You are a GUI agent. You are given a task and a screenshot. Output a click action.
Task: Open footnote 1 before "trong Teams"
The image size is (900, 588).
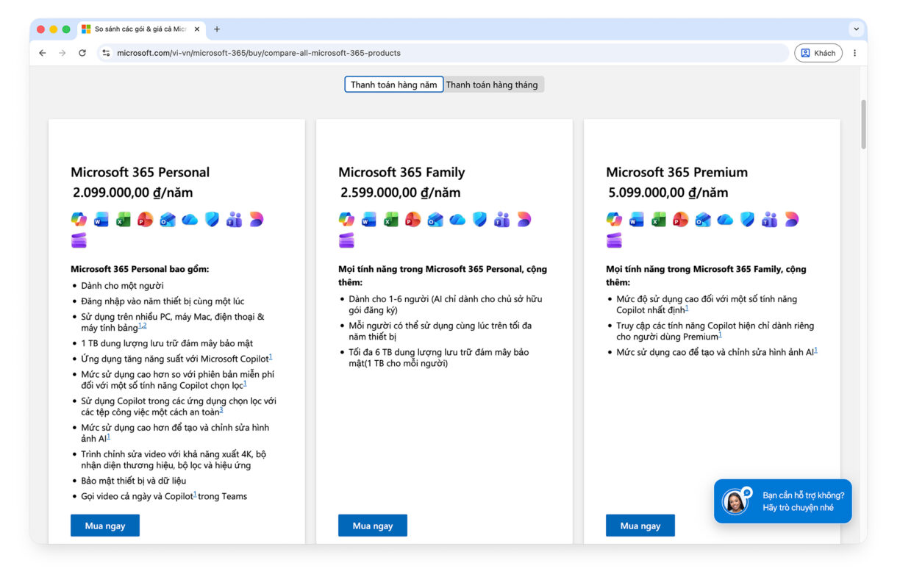pos(195,494)
